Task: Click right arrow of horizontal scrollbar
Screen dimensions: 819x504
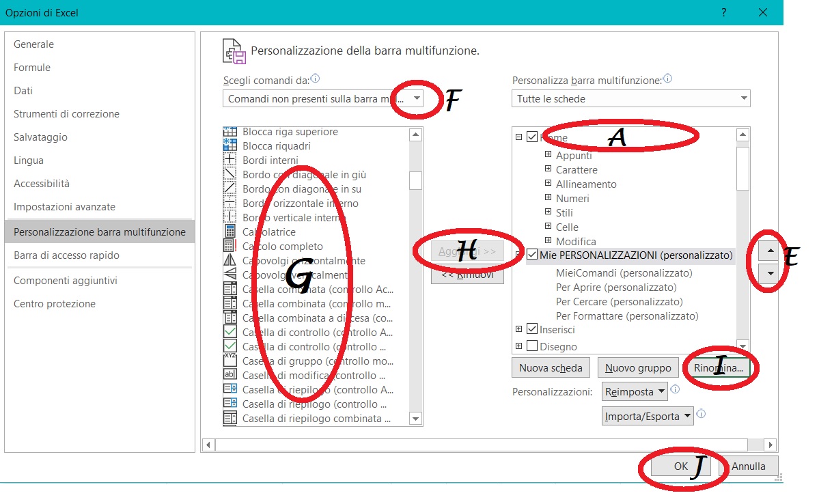Action: pyautogui.click(x=770, y=445)
